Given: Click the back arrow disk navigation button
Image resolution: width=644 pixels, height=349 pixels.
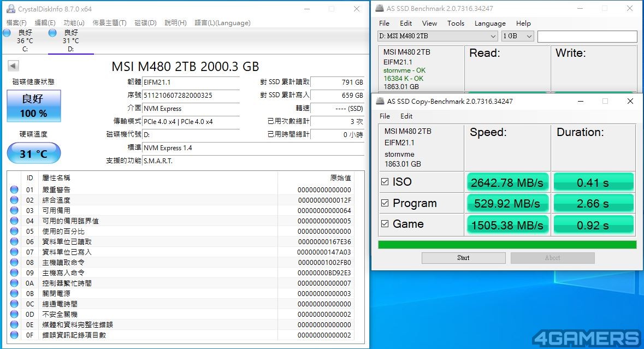Looking at the screenshot, I should point(13,66).
